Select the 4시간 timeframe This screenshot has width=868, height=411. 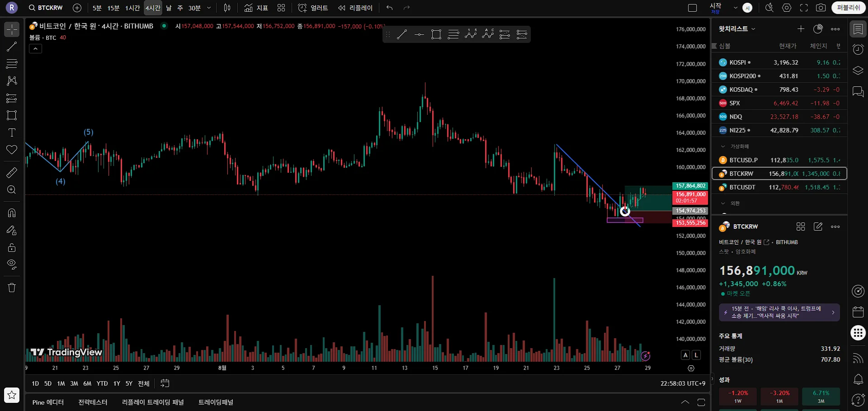pyautogui.click(x=153, y=8)
